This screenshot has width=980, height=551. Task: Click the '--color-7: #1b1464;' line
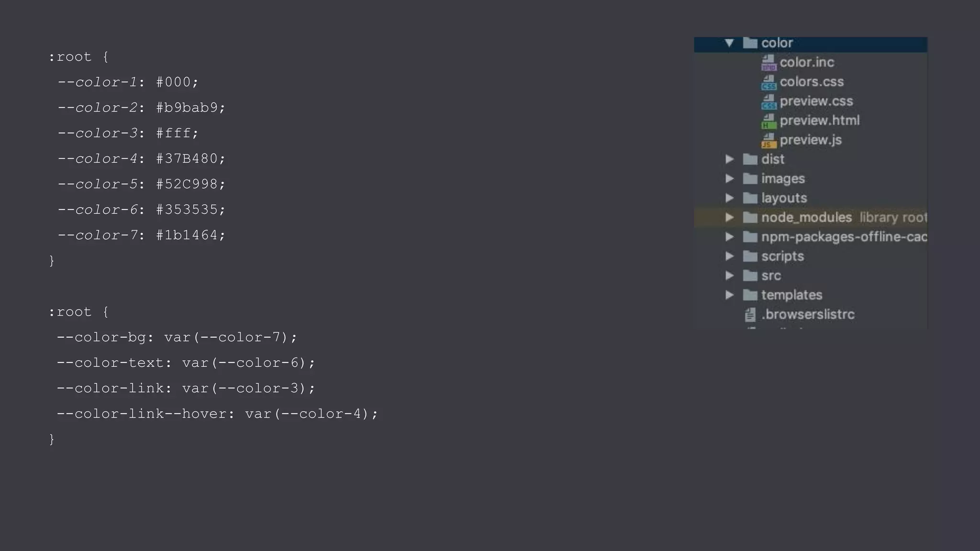(x=141, y=235)
